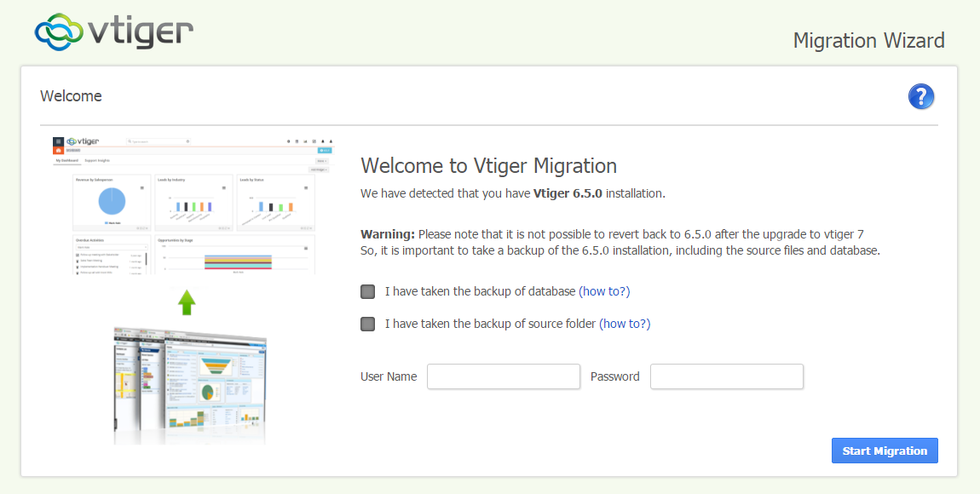
Task: Click the Password label
Action: 615,376
